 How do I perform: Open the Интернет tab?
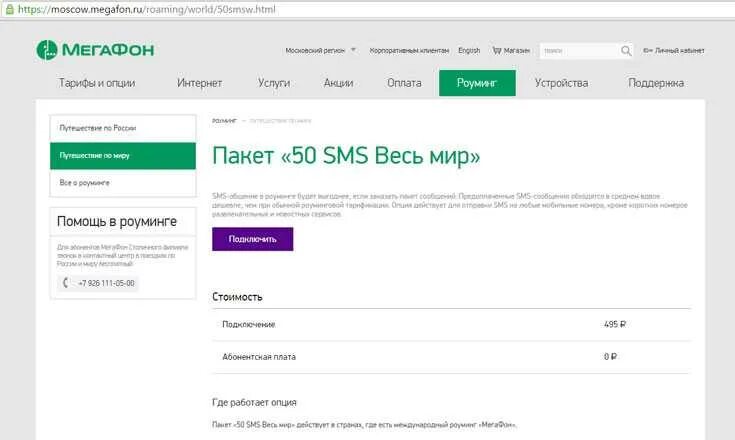pyautogui.click(x=199, y=83)
